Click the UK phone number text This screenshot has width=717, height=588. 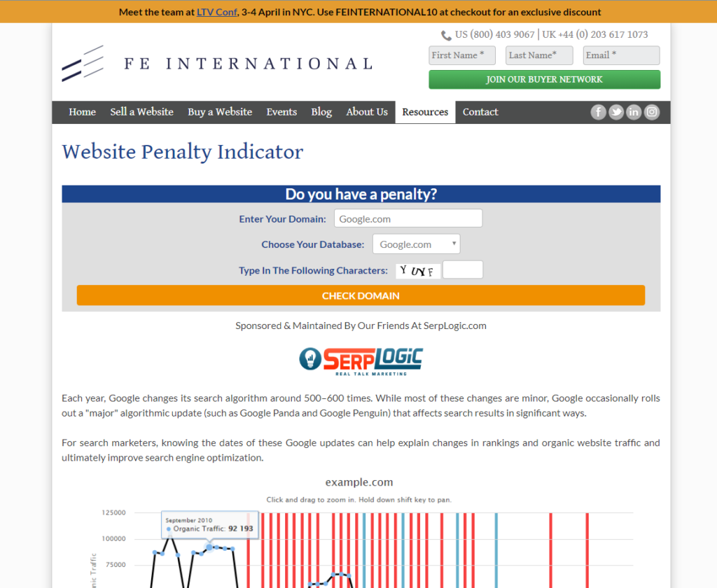pyautogui.click(x=595, y=35)
